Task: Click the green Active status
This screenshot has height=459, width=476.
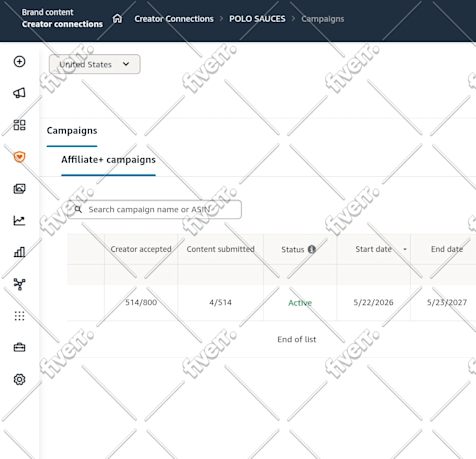Action: (300, 303)
